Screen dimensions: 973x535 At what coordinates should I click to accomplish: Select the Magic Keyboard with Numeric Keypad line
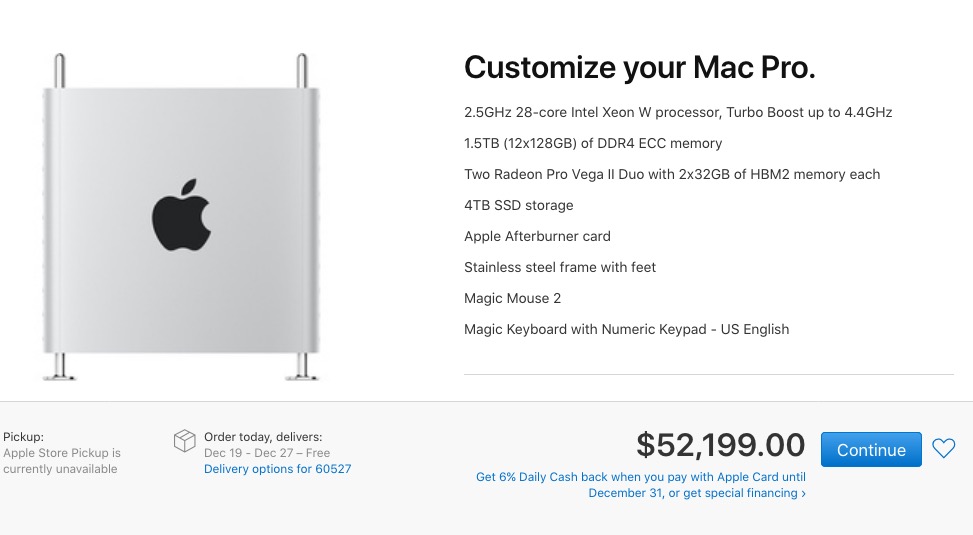point(626,329)
